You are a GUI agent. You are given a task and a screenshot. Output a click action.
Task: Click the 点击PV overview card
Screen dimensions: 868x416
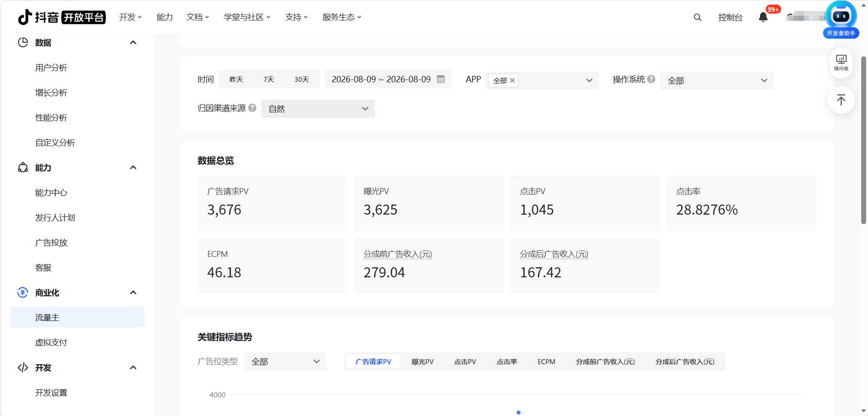pyautogui.click(x=585, y=203)
